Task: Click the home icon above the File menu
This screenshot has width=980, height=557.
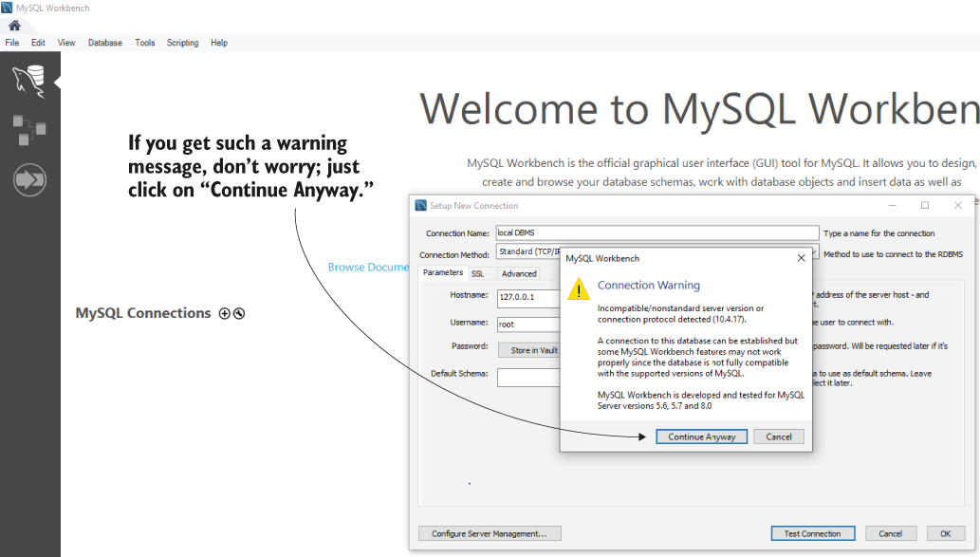Action: pyautogui.click(x=13, y=27)
